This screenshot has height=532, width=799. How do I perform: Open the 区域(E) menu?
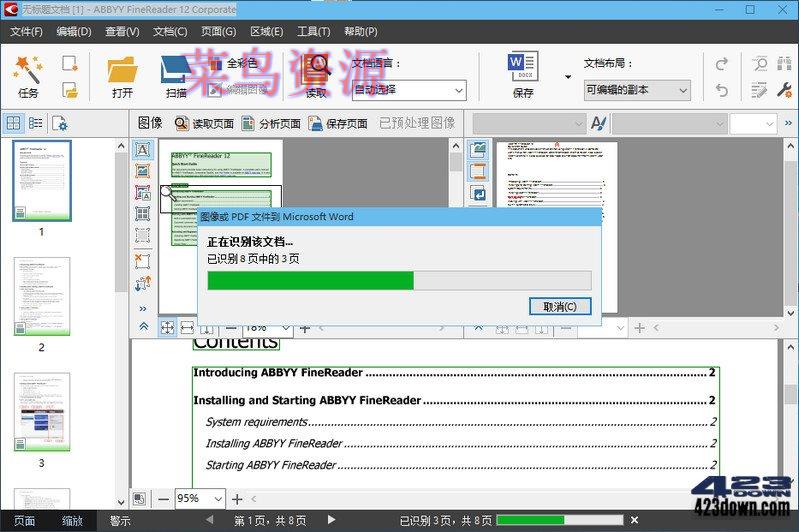(267, 32)
